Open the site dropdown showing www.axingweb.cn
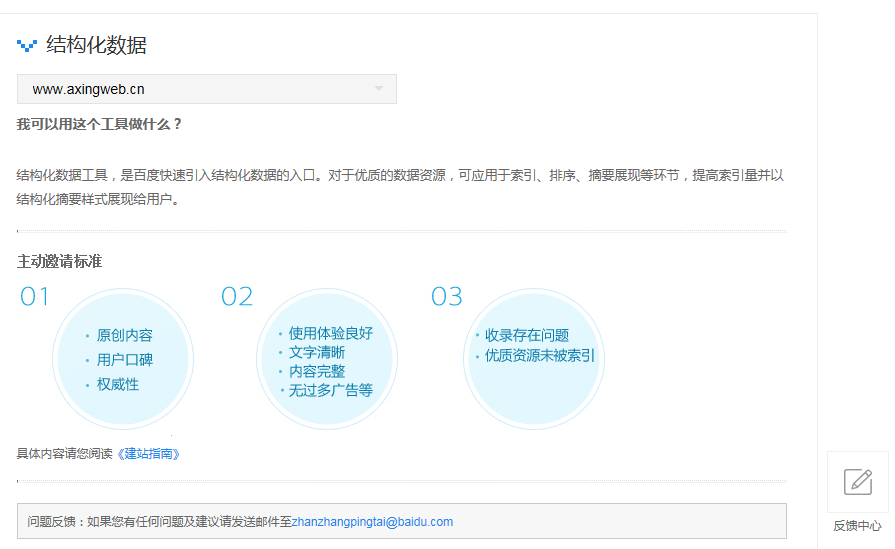895x549 pixels. (x=207, y=89)
